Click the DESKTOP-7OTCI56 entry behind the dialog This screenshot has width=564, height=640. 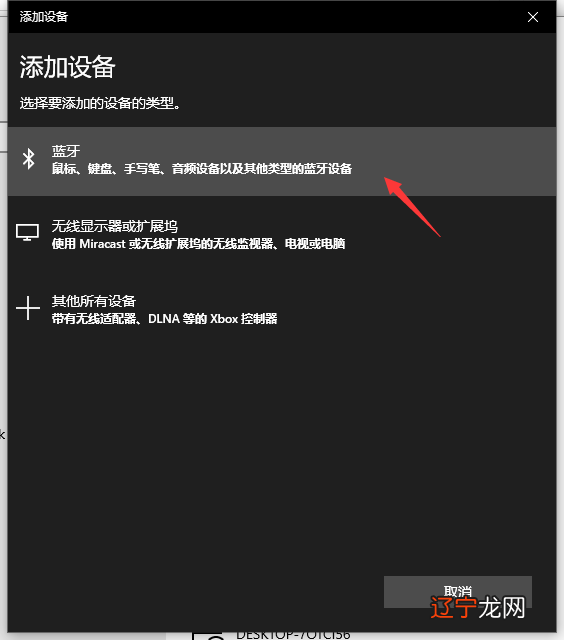point(293,636)
